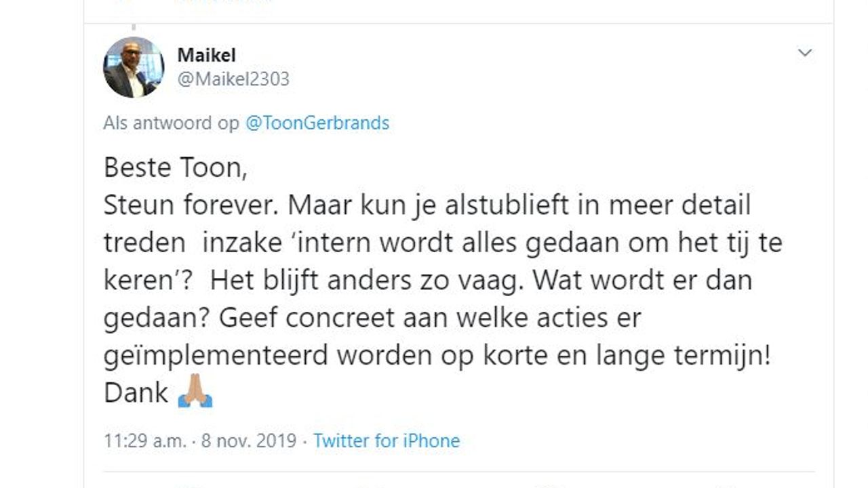Click the "Als antwoord op" label
This screenshot has height=488, width=868.
(x=171, y=123)
